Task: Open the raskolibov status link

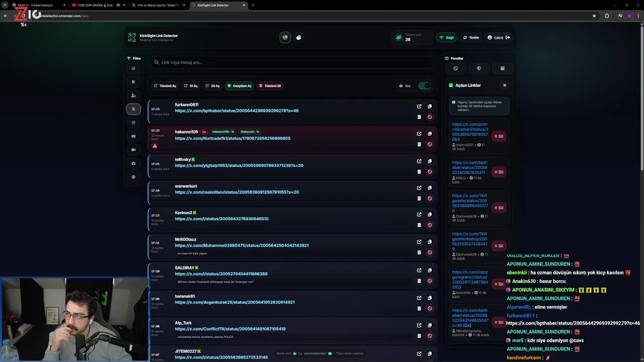Action: coord(237,192)
